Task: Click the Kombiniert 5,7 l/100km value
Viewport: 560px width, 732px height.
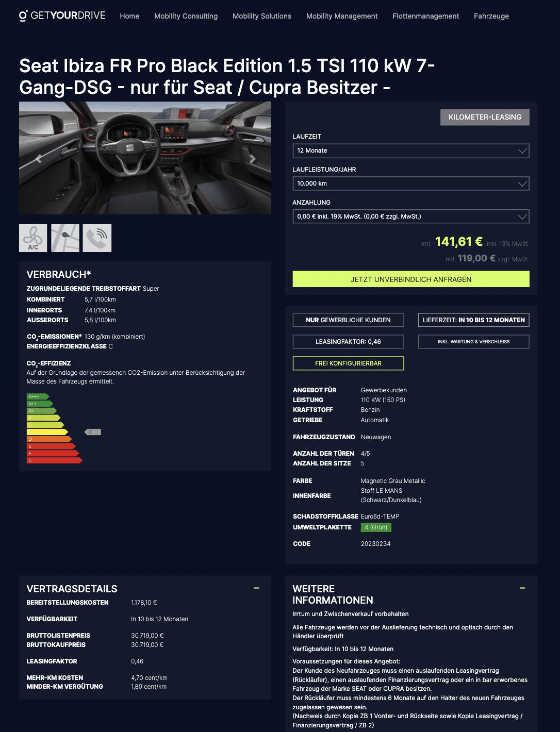Action: [x=100, y=300]
